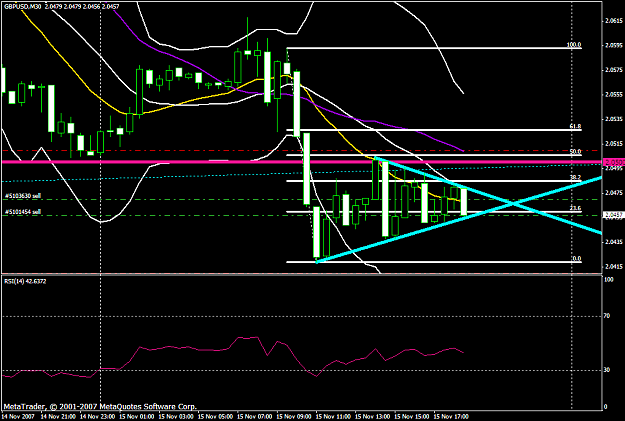Click the 15 Nov 03:00 time label

coord(176,417)
